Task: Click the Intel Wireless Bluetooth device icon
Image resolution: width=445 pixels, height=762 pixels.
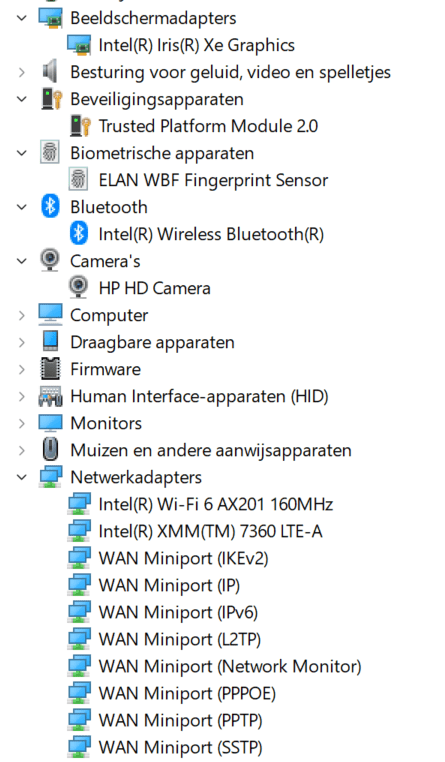Action: 79,234
